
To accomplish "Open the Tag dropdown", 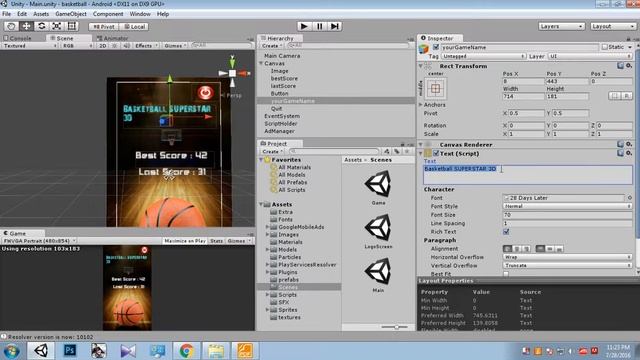I will [x=484, y=56].
